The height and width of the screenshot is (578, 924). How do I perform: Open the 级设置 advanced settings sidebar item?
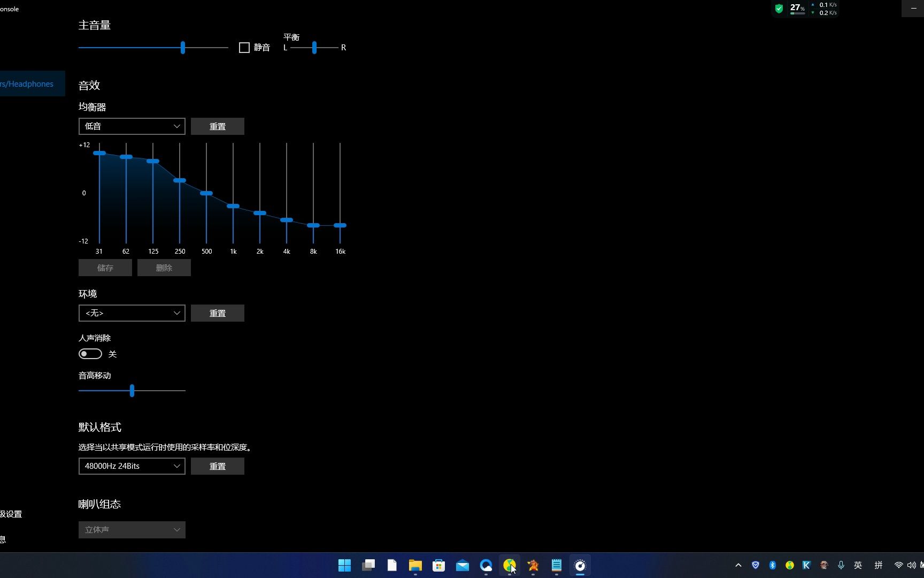click(x=11, y=514)
